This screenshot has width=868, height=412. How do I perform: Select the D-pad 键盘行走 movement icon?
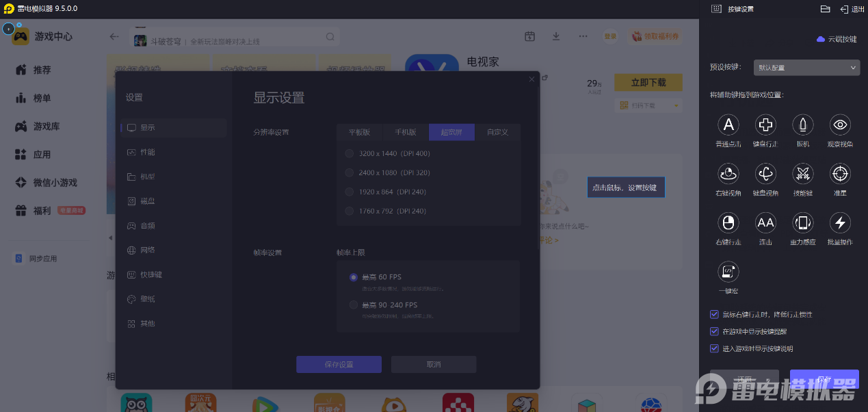click(x=765, y=125)
